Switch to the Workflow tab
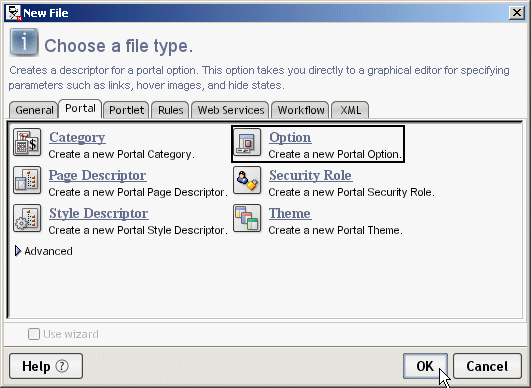Screen dimensions: 531x388 point(301,110)
